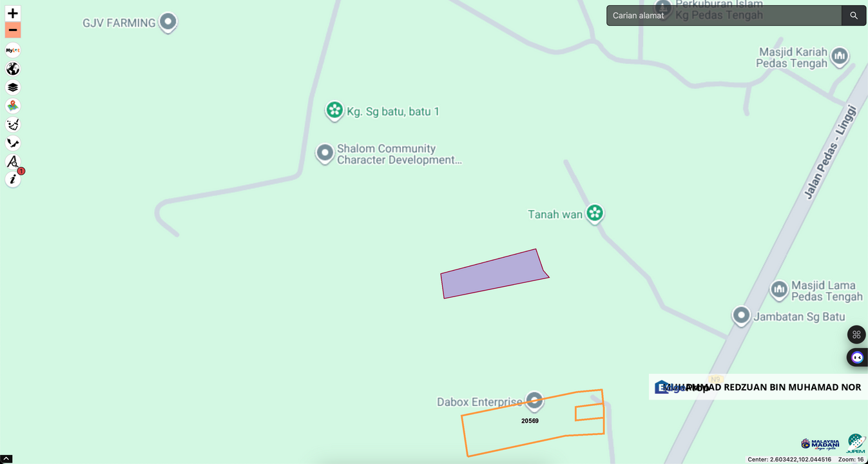Open the circular apps grid widget

(856, 334)
